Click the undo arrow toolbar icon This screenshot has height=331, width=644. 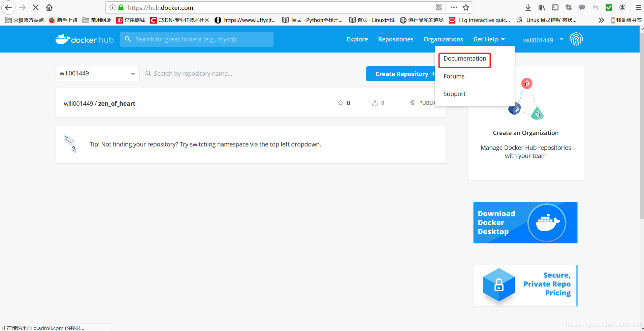pos(595,7)
